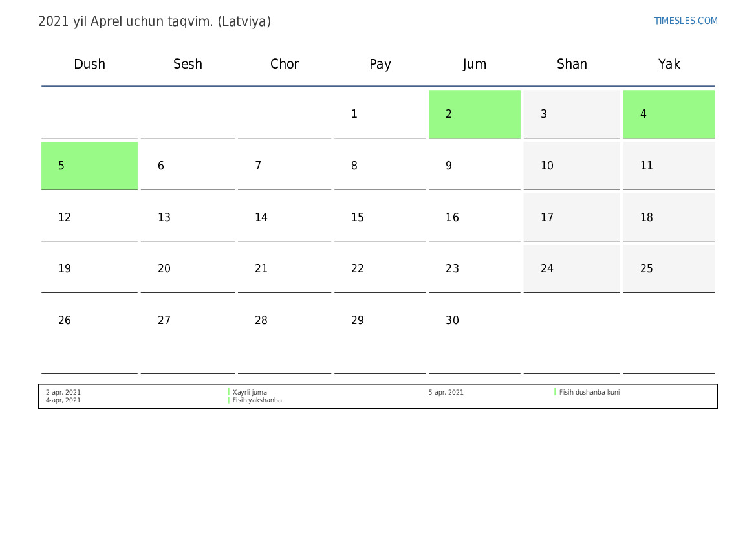Select Saturday April 24 cell
The height and width of the screenshot is (535, 756).
[571, 268]
